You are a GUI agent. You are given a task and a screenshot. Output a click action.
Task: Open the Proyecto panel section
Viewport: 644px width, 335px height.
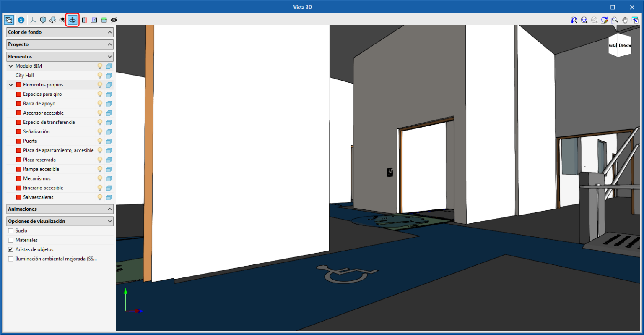click(60, 44)
